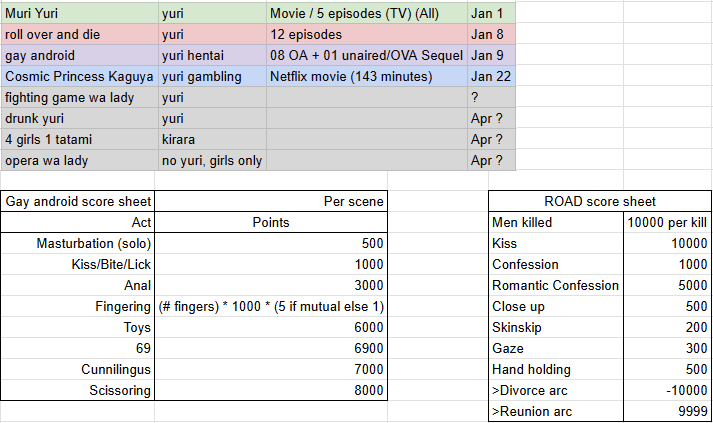
Task: Select the 'Close up' cell
Action: 556,306
